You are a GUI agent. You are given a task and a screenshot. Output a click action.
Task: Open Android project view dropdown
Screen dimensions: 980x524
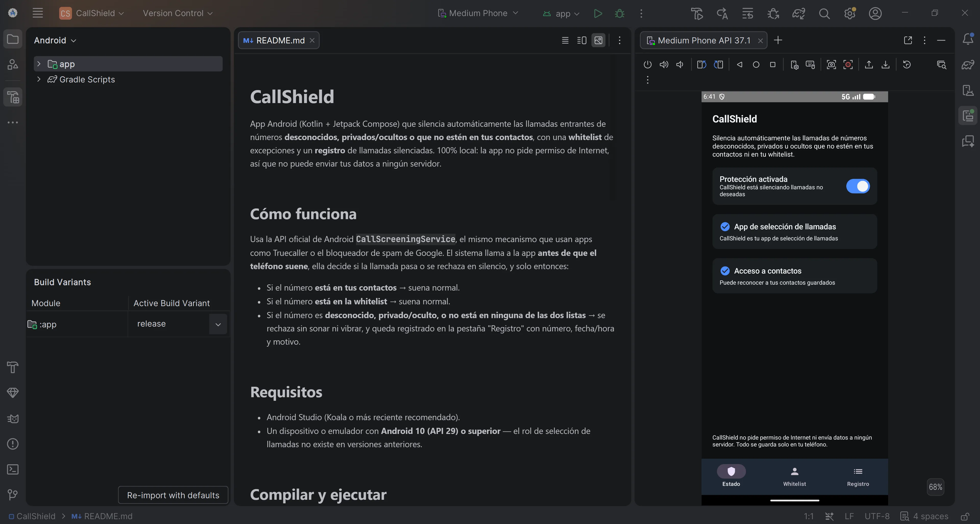[x=55, y=40]
